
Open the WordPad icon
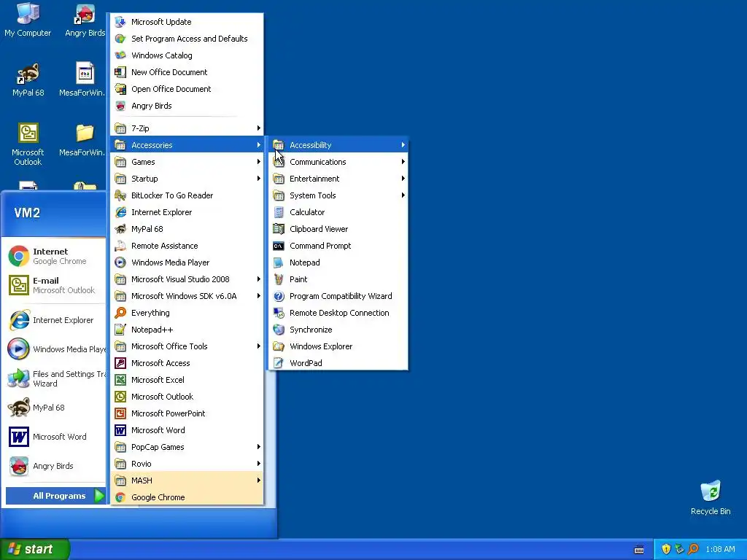click(x=279, y=363)
